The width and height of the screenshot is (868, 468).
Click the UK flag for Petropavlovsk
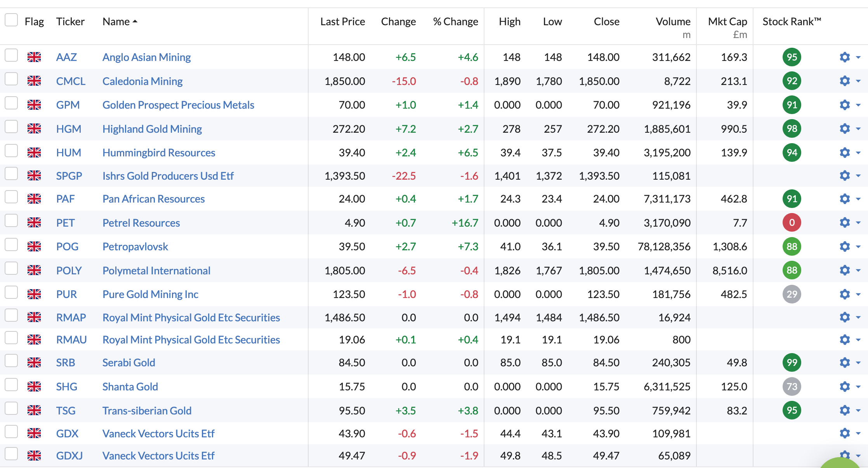pyautogui.click(x=34, y=246)
